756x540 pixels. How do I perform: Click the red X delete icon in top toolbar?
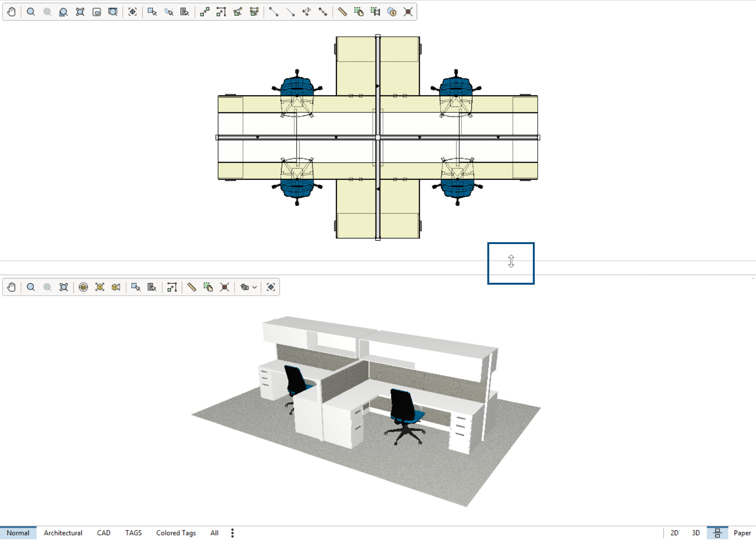click(408, 12)
